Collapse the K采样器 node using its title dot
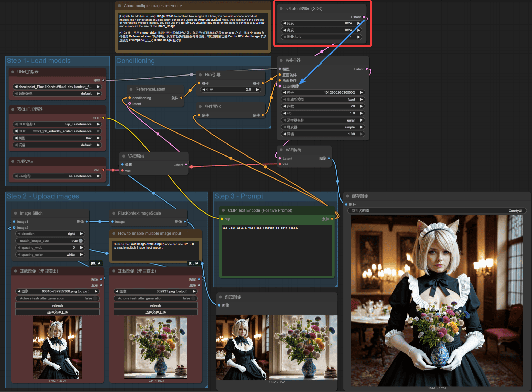The image size is (532, 392). [281, 60]
